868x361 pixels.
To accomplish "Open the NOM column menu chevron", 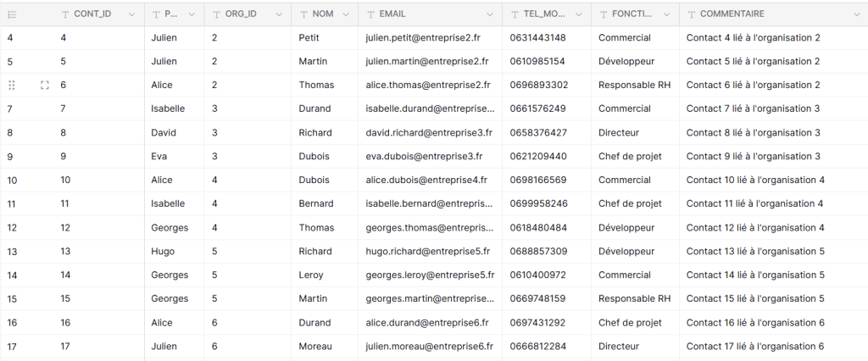I will [346, 14].
